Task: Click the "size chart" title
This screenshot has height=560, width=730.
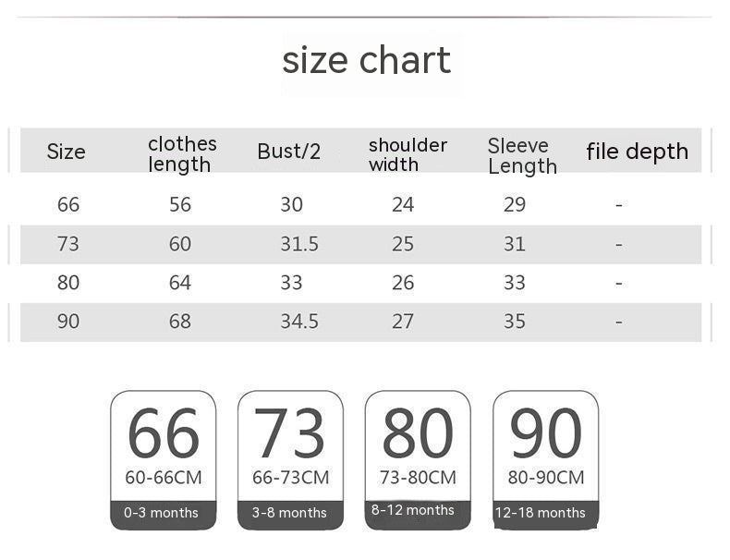Action: point(367,61)
